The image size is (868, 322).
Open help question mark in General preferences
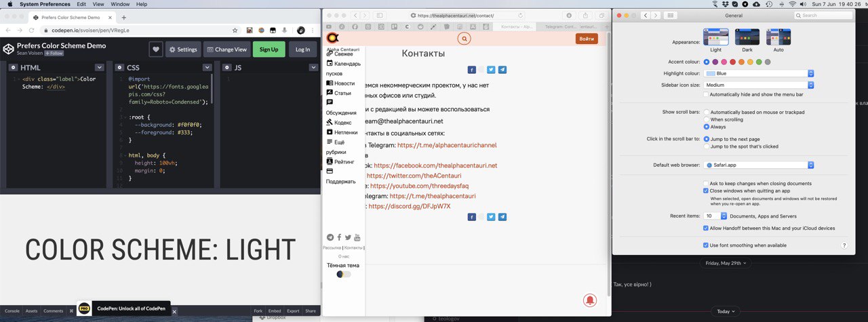pyautogui.click(x=844, y=245)
